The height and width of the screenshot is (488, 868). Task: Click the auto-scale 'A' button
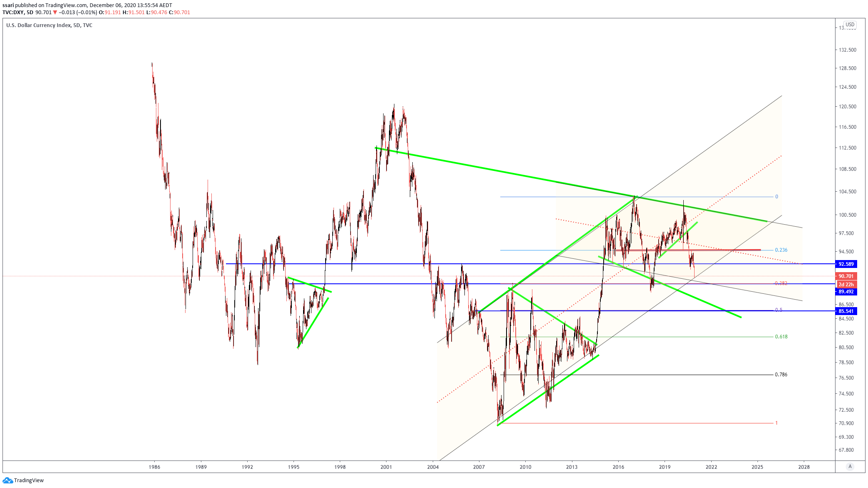[850, 466]
